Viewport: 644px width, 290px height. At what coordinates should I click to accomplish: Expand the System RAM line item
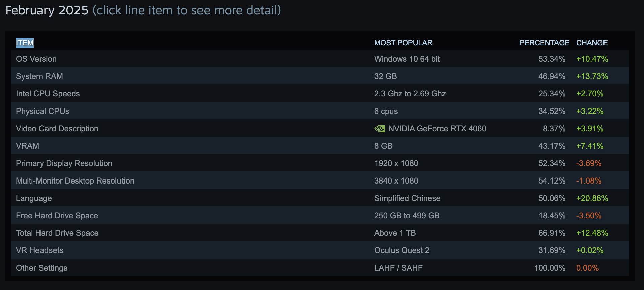[x=39, y=76]
